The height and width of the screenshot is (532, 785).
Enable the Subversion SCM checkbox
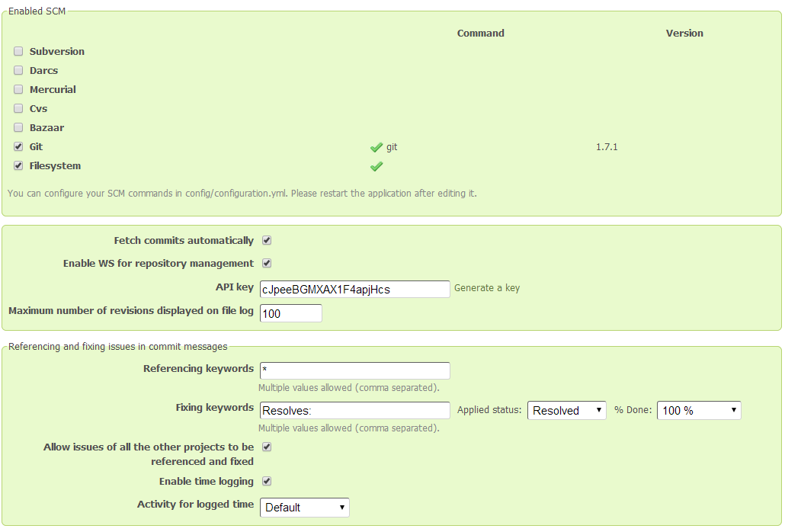click(x=18, y=51)
